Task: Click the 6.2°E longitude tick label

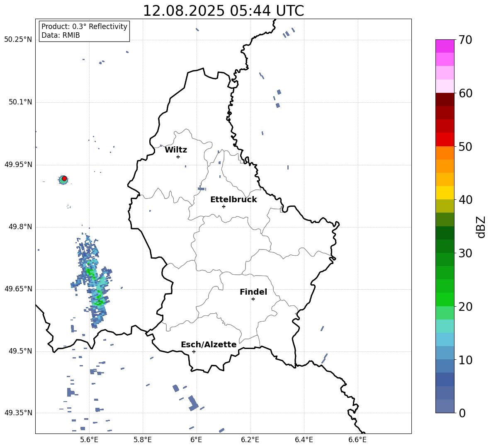Action: pyautogui.click(x=250, y=440)
